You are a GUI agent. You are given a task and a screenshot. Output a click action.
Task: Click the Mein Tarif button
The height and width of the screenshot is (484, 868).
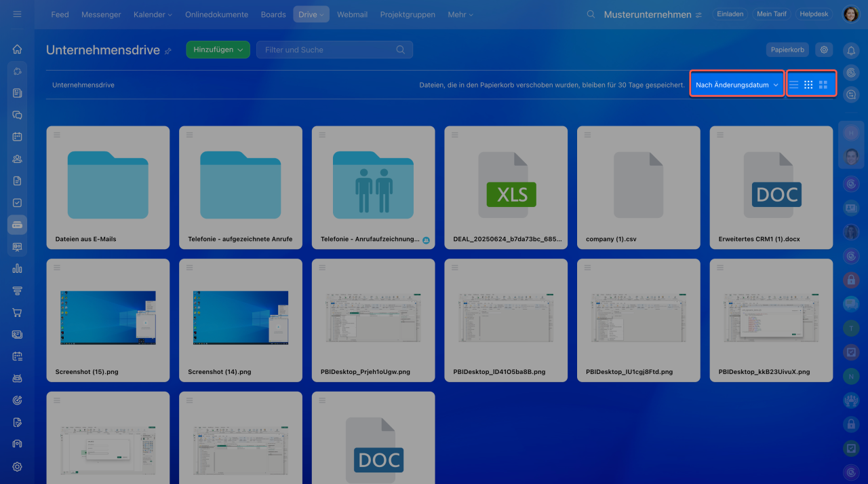pyautogui.click(x=772, y=14)
